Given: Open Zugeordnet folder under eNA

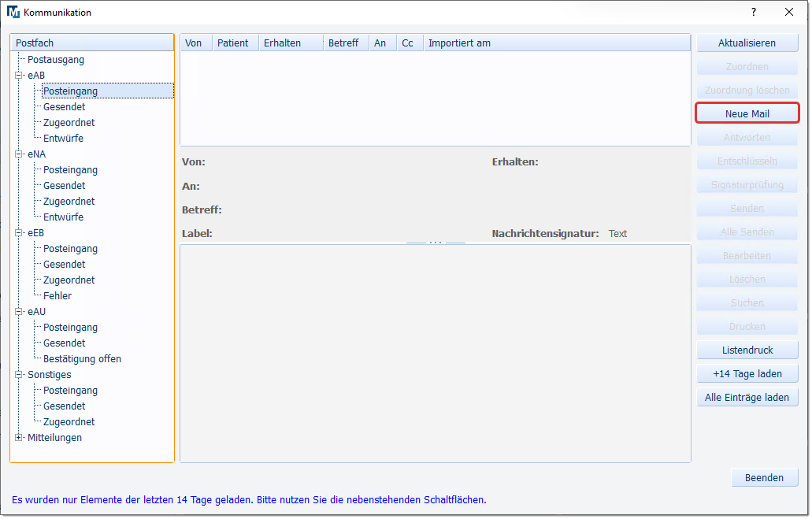Looking at the screenshot, I should tap(69, 202).
